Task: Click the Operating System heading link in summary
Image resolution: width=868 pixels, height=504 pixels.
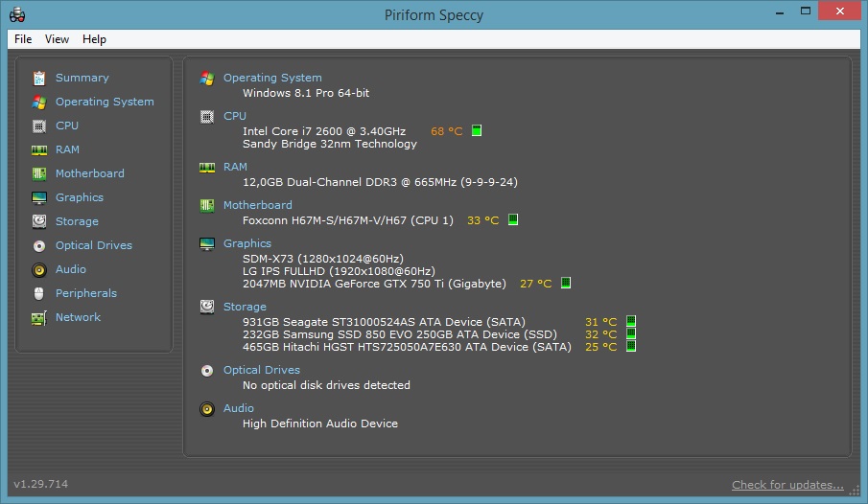Action: pyautogui.click(x=272, y=78)
